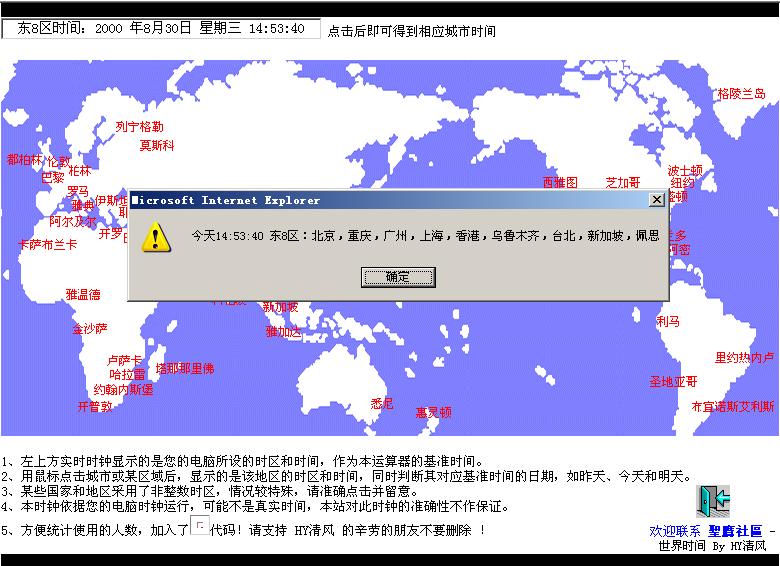Viewport: 780px width, 566px height.
Task: Click 约翰内斯堡 city label
Action: point(123,389)
